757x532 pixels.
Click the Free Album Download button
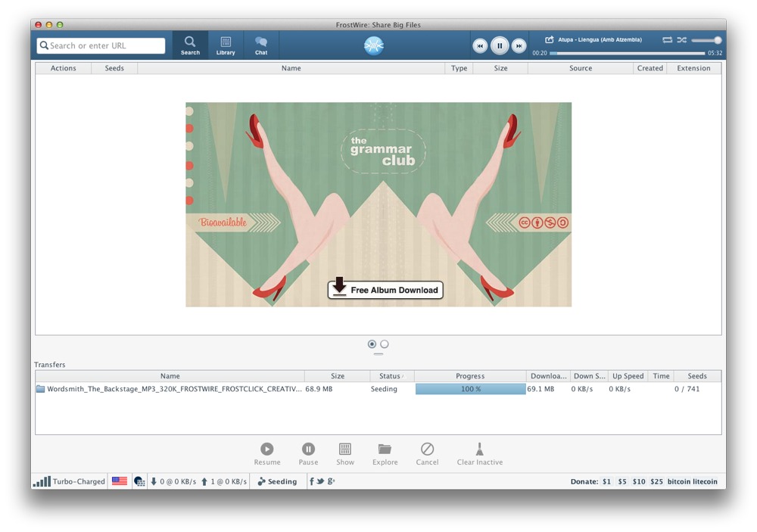[385, 290]
